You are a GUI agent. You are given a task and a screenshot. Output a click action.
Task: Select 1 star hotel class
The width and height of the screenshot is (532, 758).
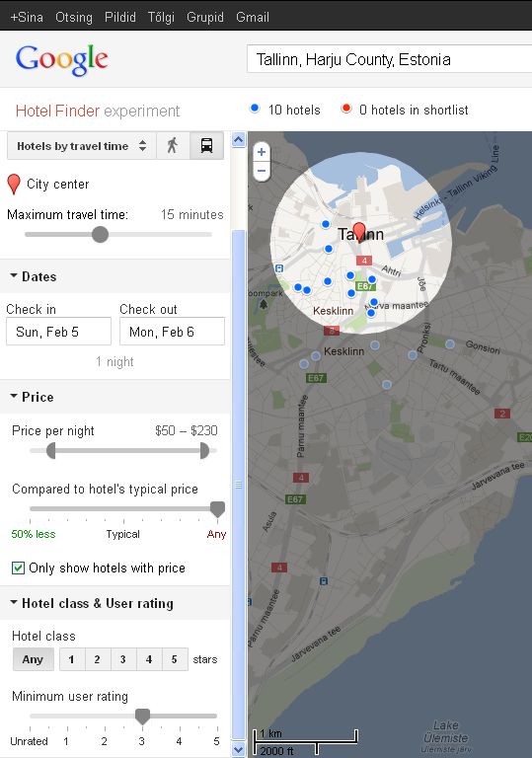coord(72,659)
